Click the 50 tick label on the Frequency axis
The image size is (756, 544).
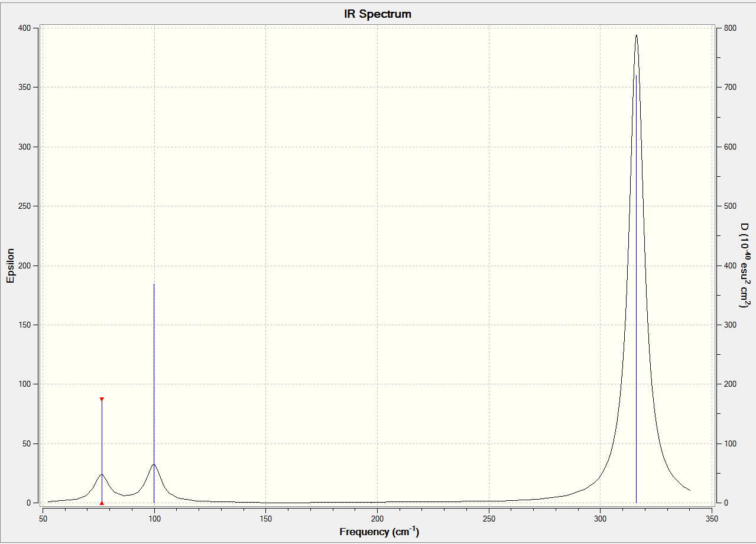point(43,519)
